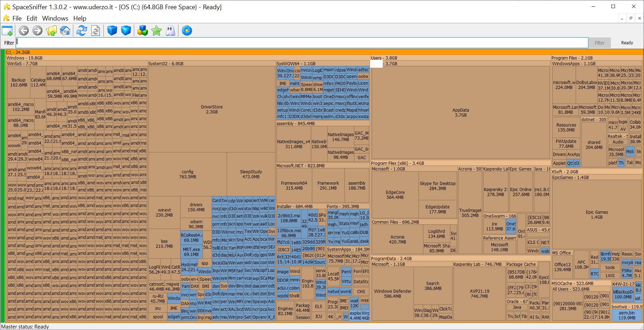Image resolution: width=644 pixels, height=330 pixels.
Task: Click the AppData 3.7GB block
Action: click(461, 113)
